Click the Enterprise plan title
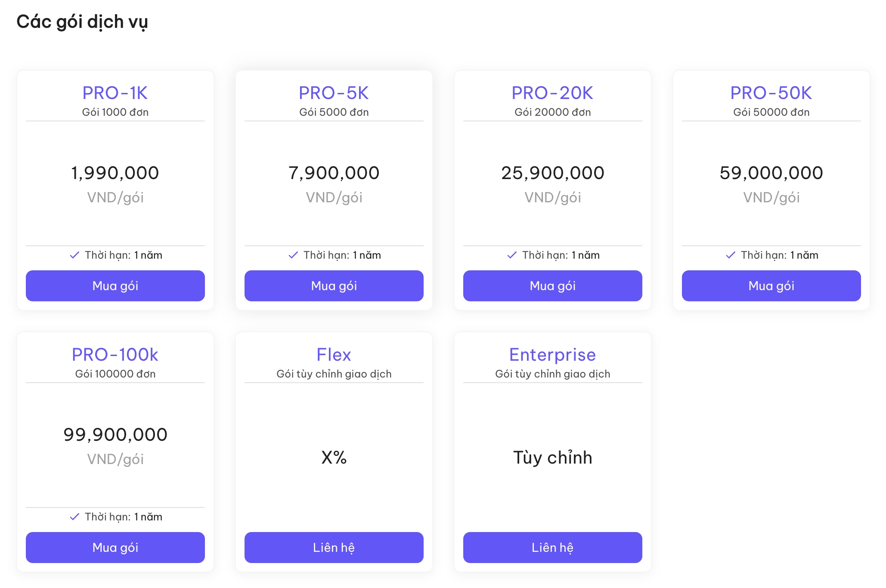Image resolution: width=886 pixels, height=588 pixels. click(x=552, y=355)
